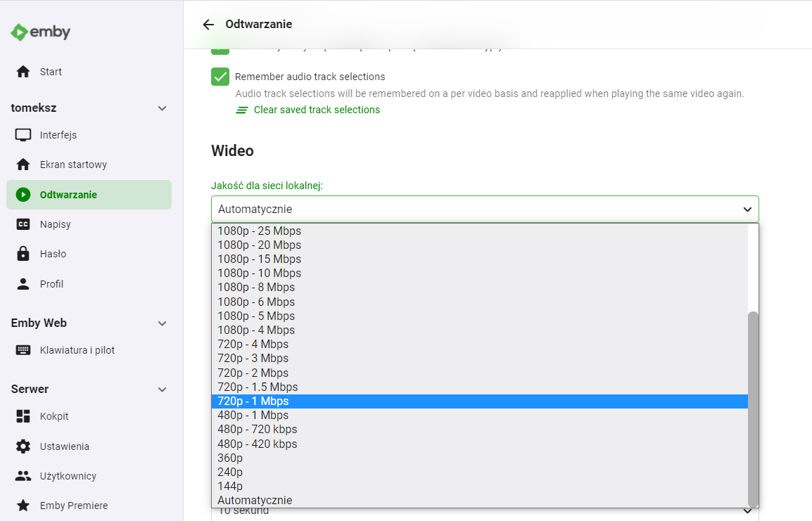
Task: Collapse the Emby Web section
Action: point(162,323)
